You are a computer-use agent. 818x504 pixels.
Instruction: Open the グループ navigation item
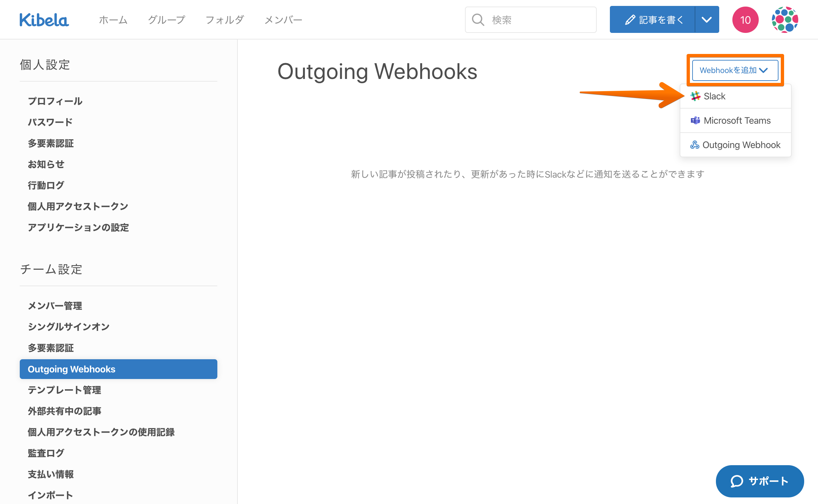coord(167,20)
